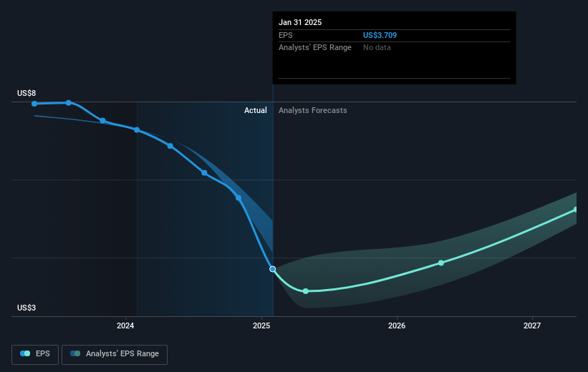The height and width of the screenshot is (372, 588).
Task: Toggle the Analysts' EPS Range legend
Action: [115, 354]
